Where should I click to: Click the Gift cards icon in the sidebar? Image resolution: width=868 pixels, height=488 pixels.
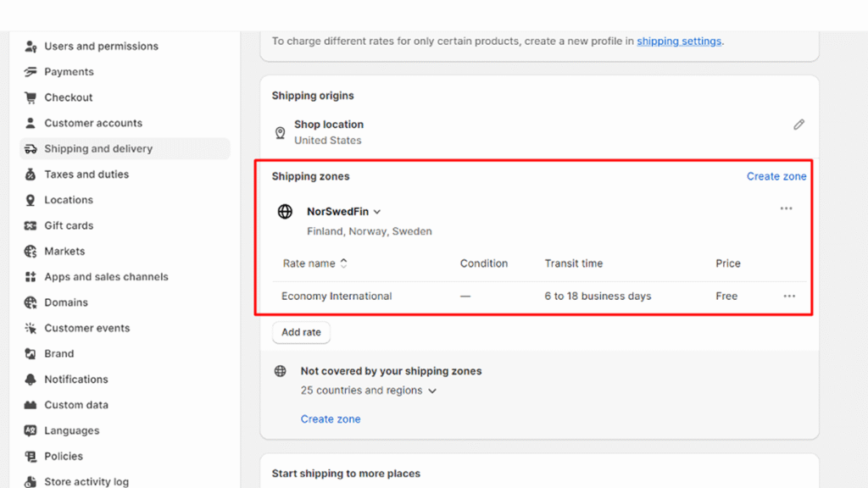[x=31, y=225]
